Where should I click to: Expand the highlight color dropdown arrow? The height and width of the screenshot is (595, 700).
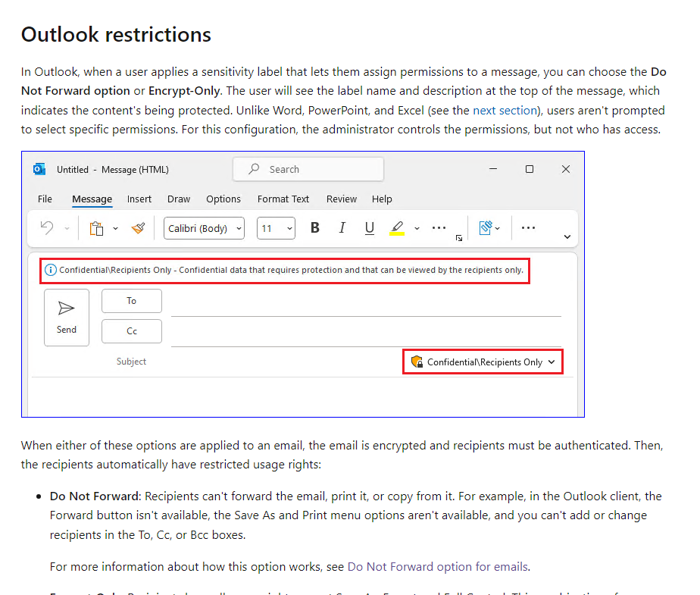[x=417, y=228]
